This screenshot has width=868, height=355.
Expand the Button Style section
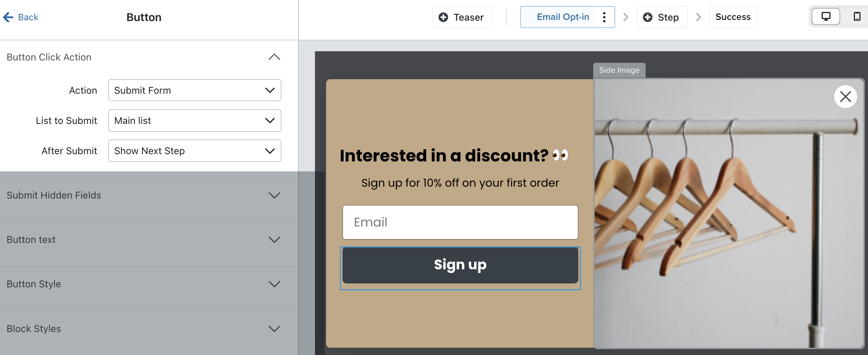[274, 284]
